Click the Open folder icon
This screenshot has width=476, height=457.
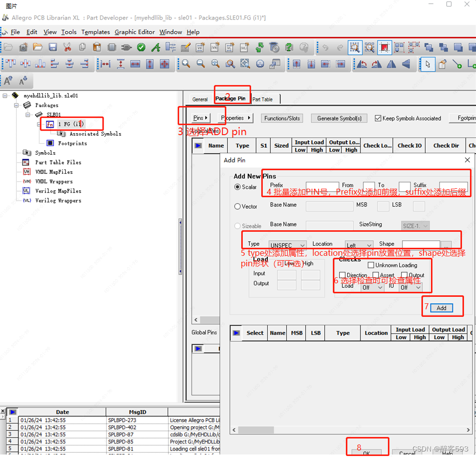pyautogui.click(x=37, y=47)
